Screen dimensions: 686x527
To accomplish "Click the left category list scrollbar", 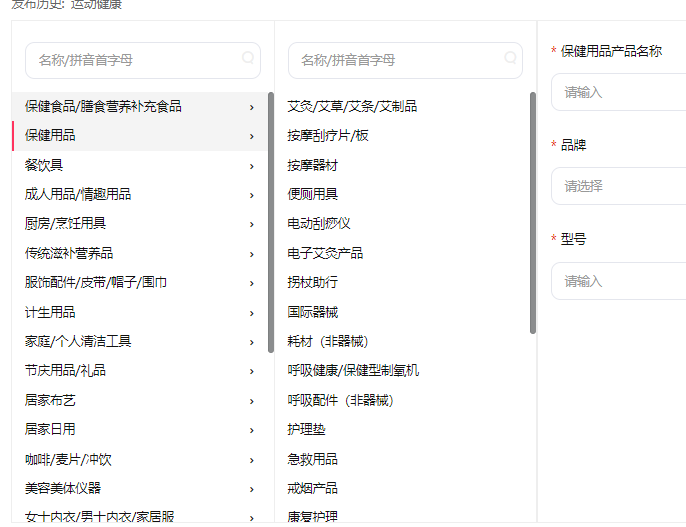I will (x=271, y=220).
